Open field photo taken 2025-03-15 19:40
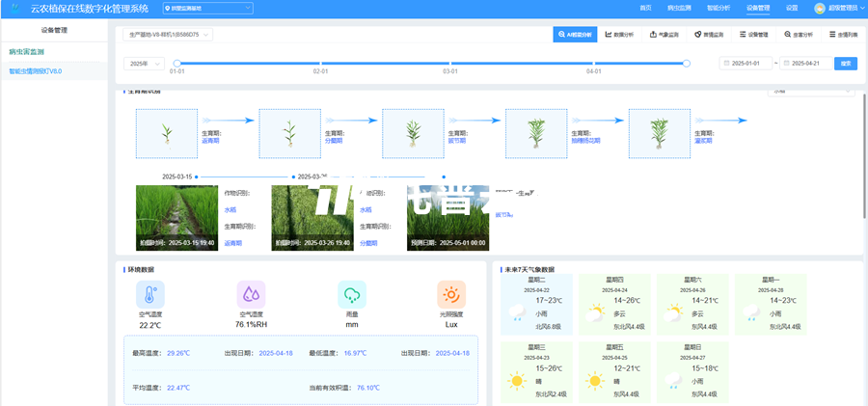This screenshot has height=406, width=868. point(177,218)
